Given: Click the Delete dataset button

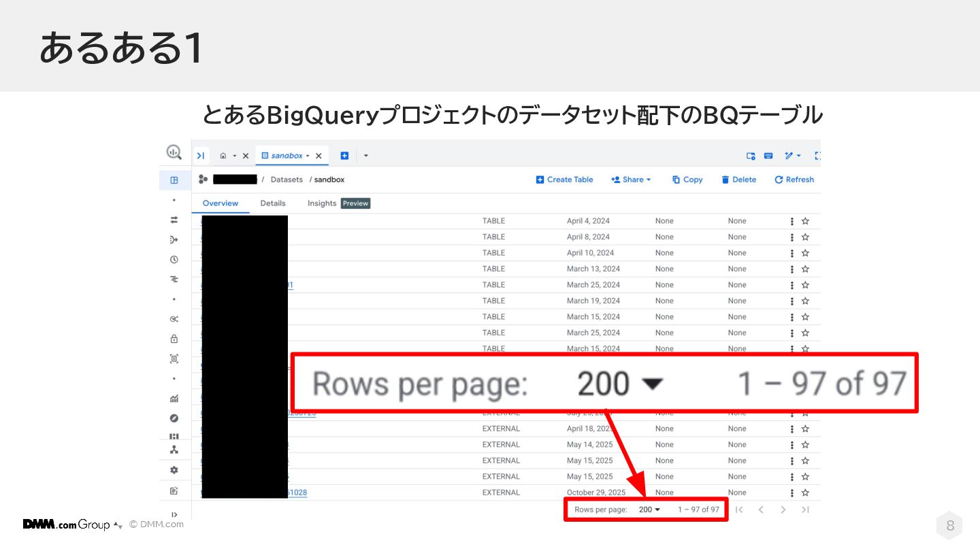Looking at the screenshot, I should (x=739, y=180).
